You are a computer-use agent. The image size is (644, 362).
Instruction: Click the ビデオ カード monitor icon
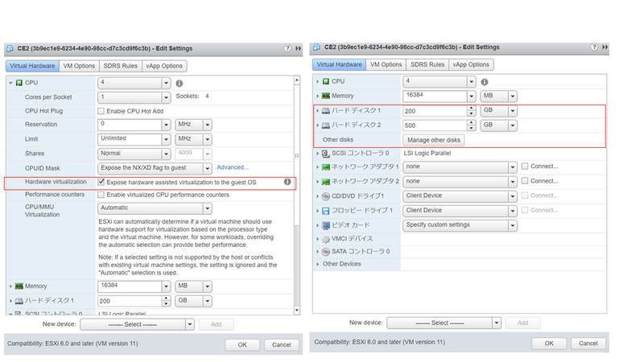click(x=326, y=225)
